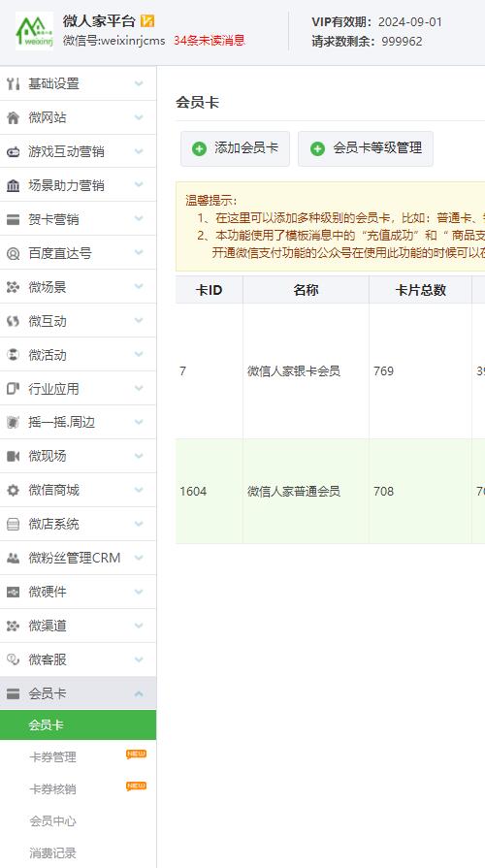Image resolution: width=485 pixels, height=868 pixels.
Task: Click the 微人家平台 title
Action: [99, 21]
